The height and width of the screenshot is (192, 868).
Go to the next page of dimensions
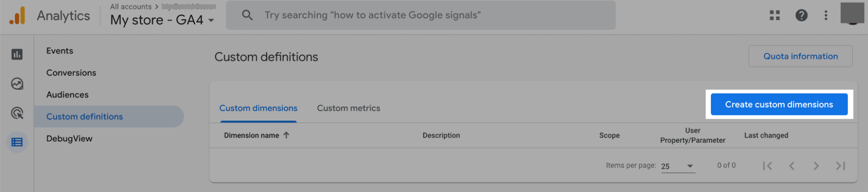tap(816, 166)
